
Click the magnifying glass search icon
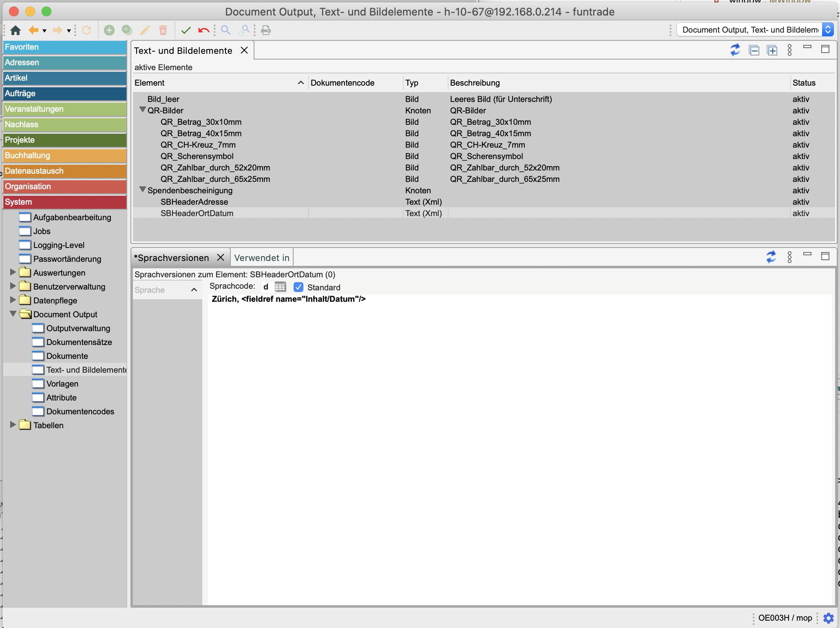[x=225, y=30]
